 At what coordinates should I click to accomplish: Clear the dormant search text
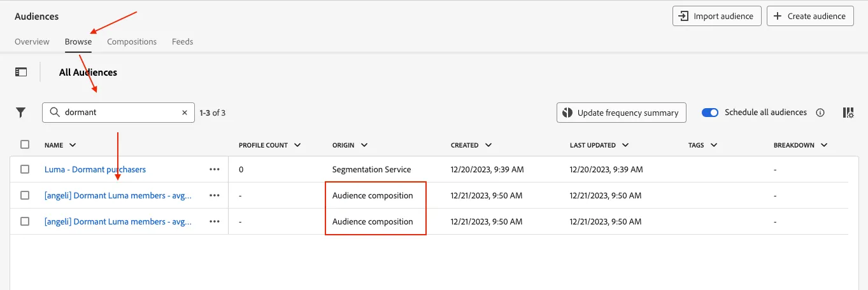[185, 113]
